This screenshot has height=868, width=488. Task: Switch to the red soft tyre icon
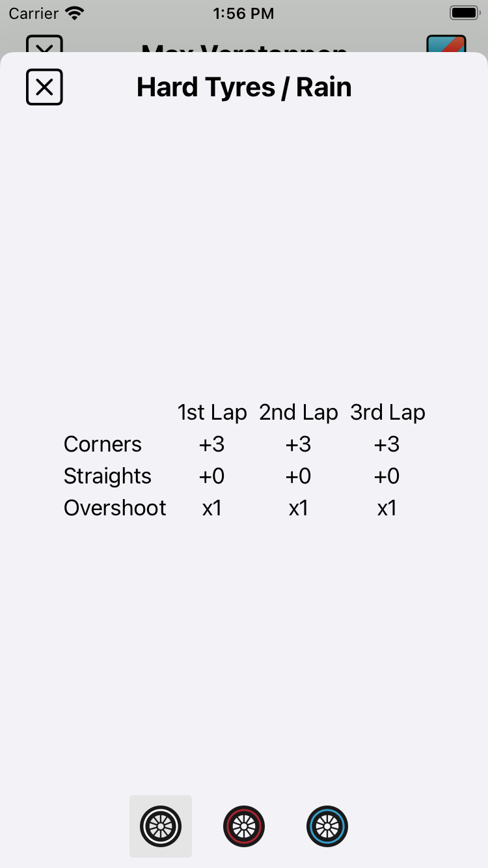244,826
